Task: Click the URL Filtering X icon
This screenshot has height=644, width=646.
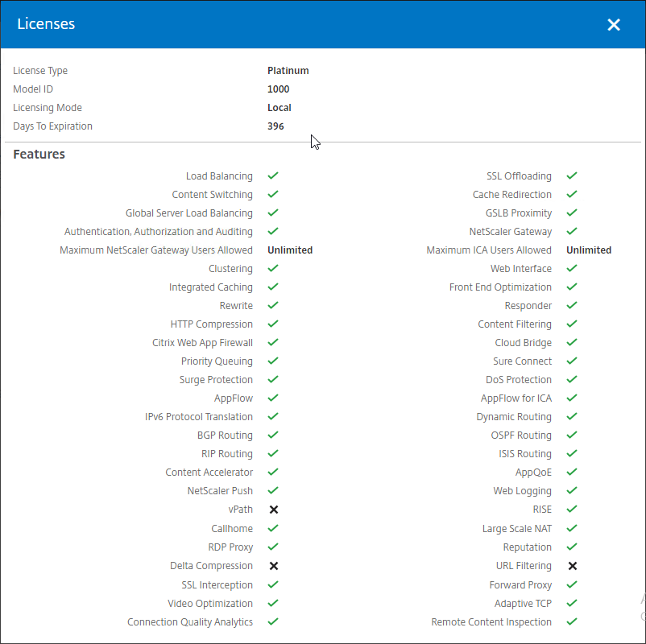Action: click(572, 566)
